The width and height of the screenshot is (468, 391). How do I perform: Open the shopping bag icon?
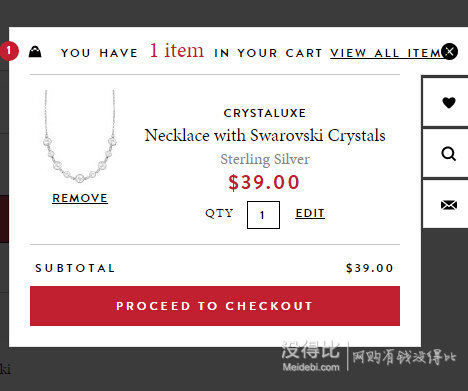[35, 52]
